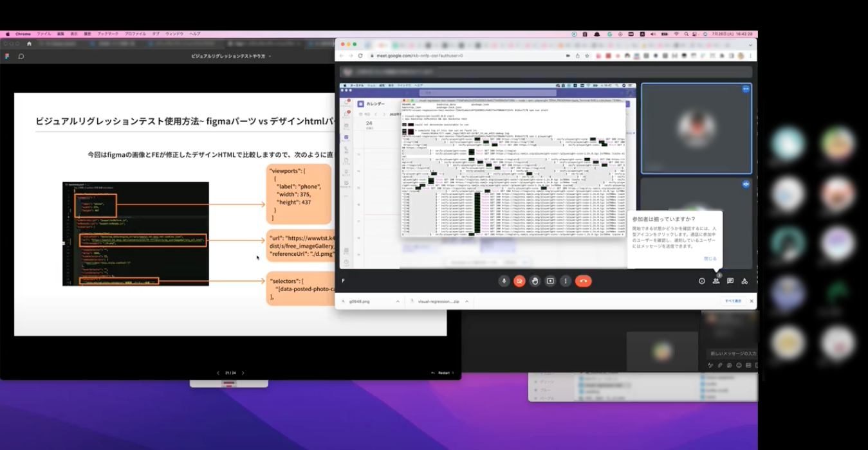
Task: Open the meeting details info icon
Action: pyautogui.click(x=702, y=281)
